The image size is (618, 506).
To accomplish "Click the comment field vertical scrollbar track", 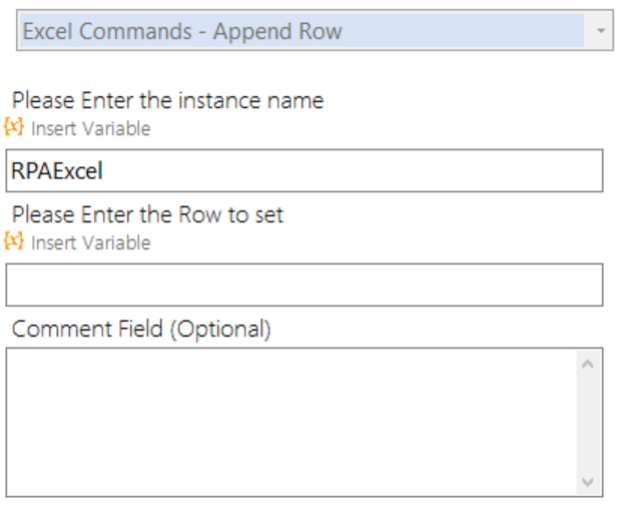I will 587,422.
